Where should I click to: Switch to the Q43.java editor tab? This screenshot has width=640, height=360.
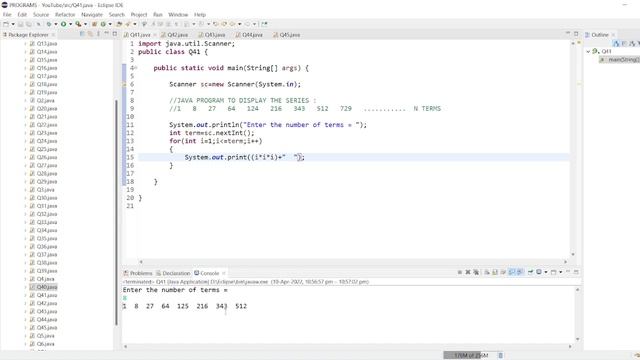click(x=212, y=35)
